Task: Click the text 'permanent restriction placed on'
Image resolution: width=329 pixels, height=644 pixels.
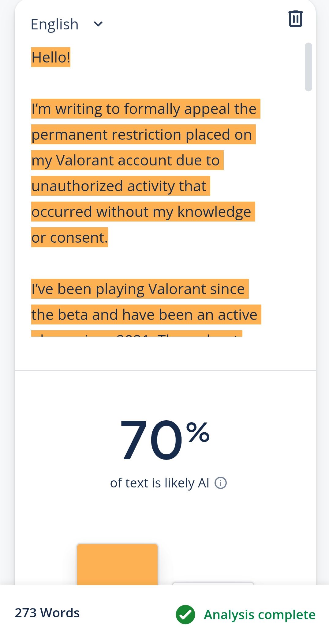Action: point(142,134)
